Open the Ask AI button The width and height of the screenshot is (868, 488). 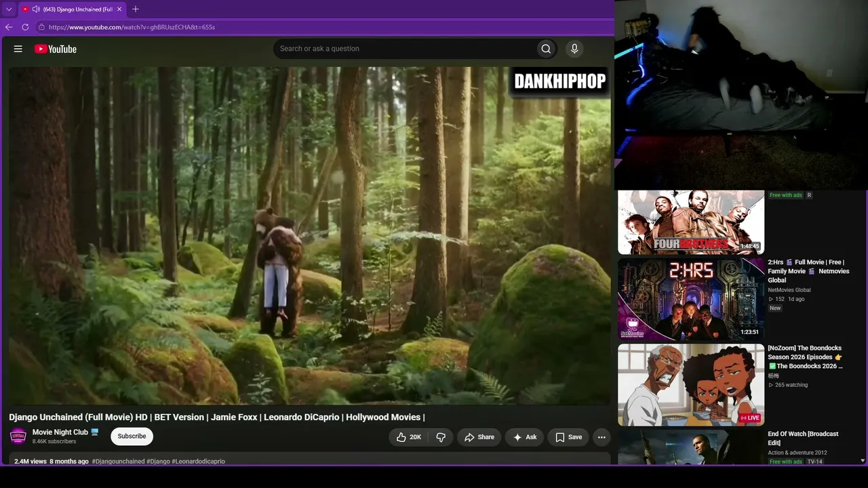coord(525,437)
